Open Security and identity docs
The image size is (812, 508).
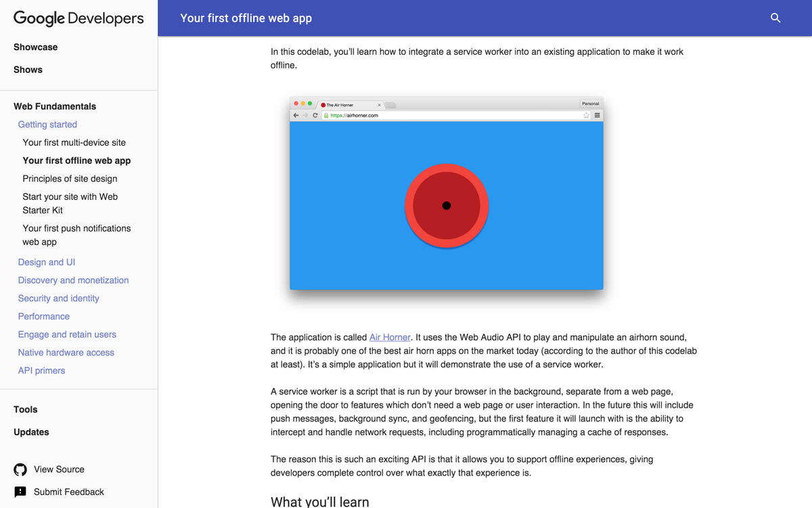[x=58, y=298]
